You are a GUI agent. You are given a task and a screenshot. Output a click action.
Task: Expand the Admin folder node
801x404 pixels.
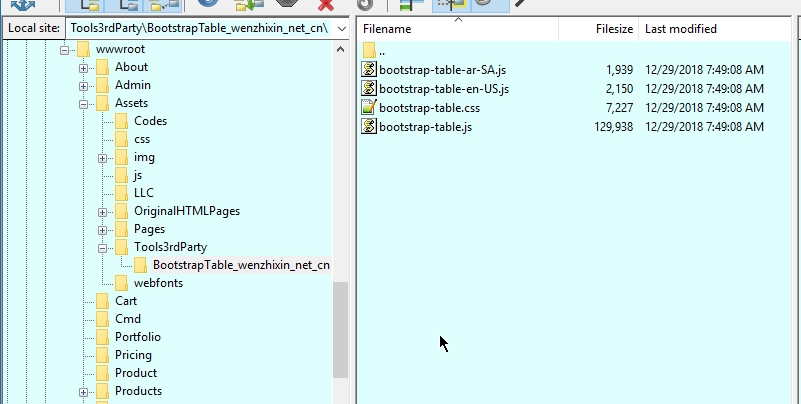point(83,86)
